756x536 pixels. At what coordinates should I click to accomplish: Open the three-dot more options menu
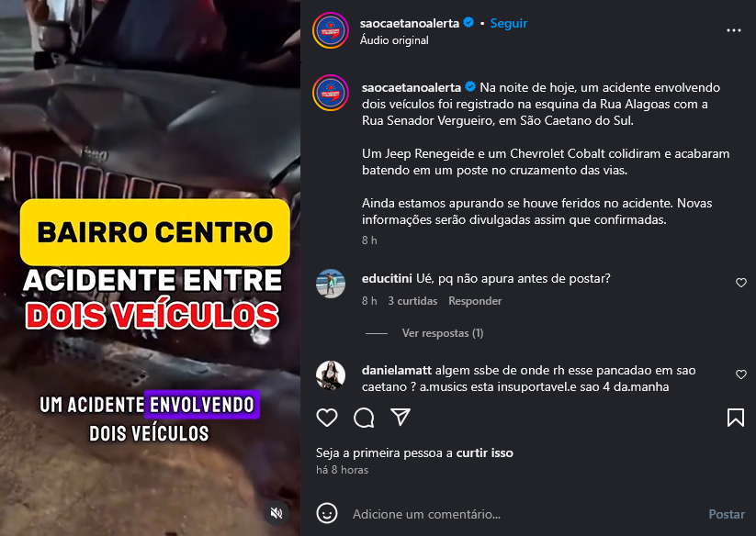click(733, 30)
